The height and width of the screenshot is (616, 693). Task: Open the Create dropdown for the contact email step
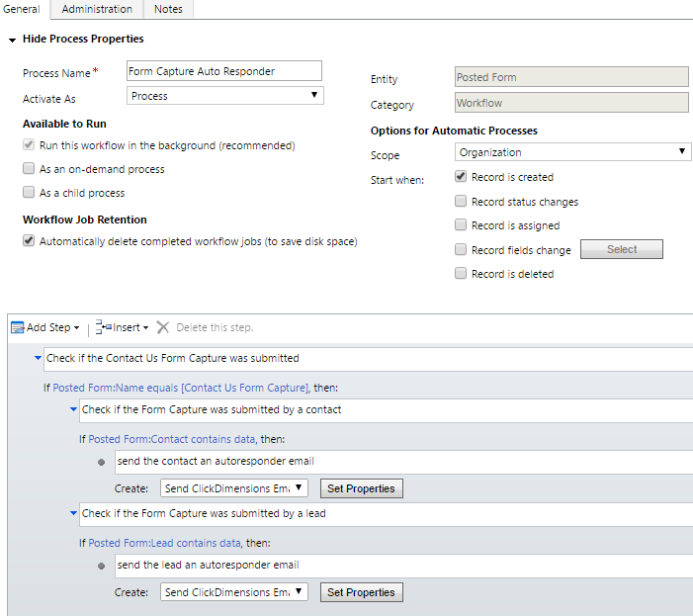[234, 488]
